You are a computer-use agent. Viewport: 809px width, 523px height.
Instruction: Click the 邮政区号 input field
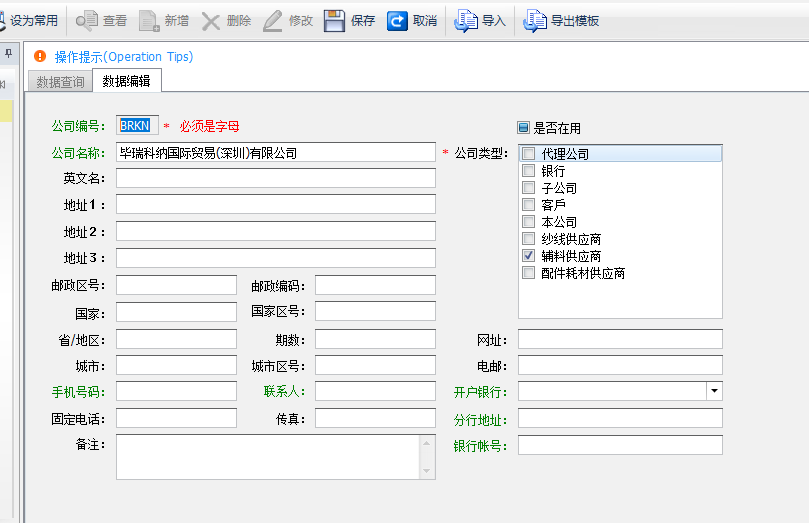176,285
